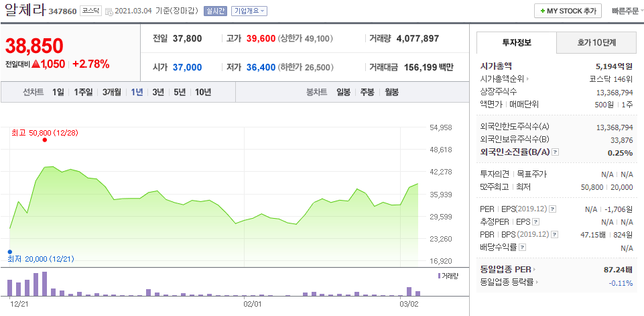
Task: Select the 1주일 line chart period
Action: tap(83, 92)
